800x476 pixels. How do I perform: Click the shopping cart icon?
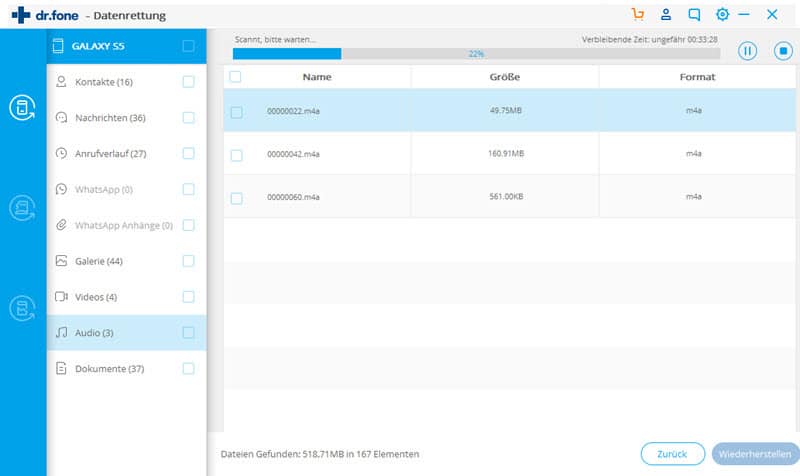(638, 15)
